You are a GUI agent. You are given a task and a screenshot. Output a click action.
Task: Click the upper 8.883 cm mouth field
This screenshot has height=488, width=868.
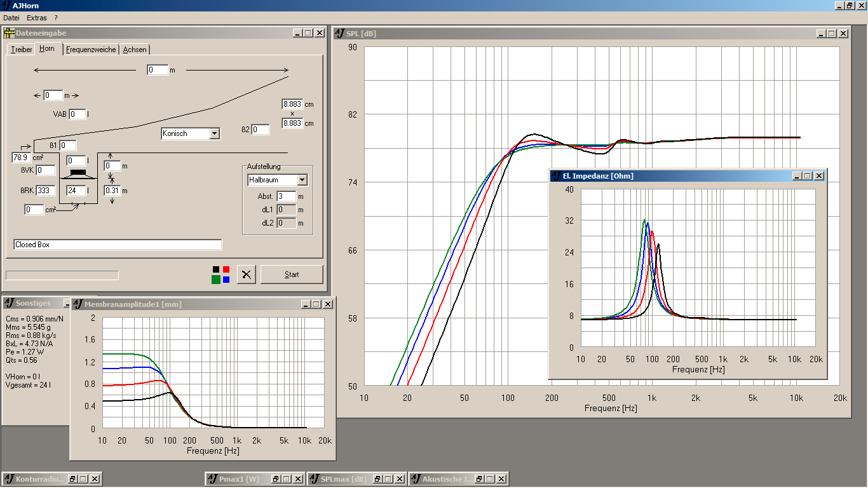point(292,104)
